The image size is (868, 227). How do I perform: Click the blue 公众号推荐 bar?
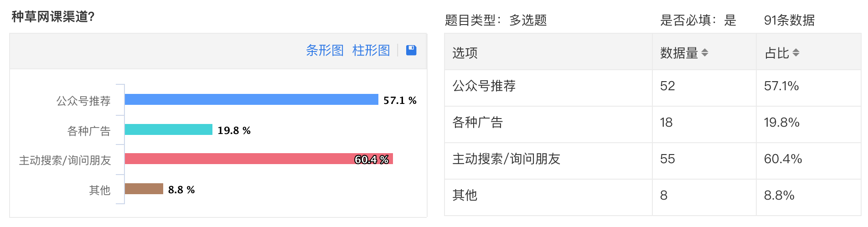click(252, 99)
